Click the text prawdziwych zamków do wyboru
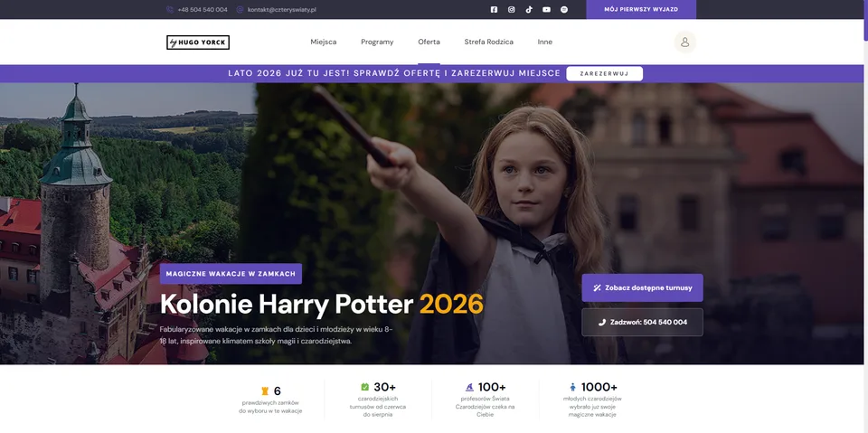The height and width of the screenshot is (433, 868). pyautogui.click(x=270, y=407)
